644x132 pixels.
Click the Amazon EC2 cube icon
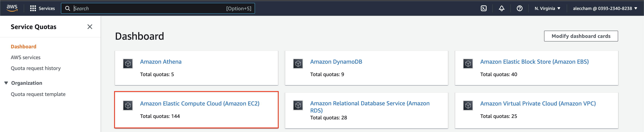[128, 106]
